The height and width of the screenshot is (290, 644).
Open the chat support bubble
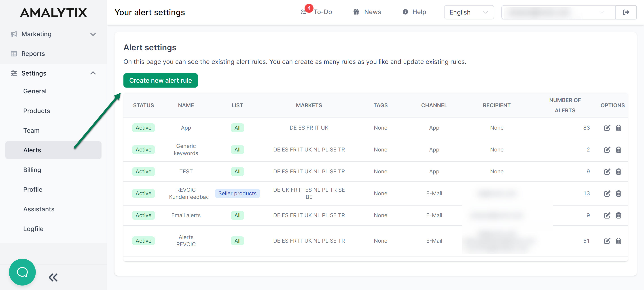pyautogui.click(x=22, y=272)
